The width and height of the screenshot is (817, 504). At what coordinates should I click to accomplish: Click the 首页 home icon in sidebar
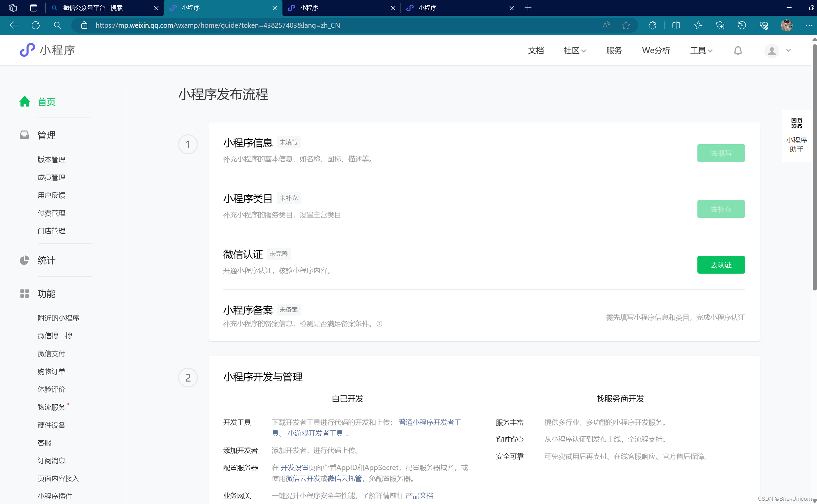point(25,102)
